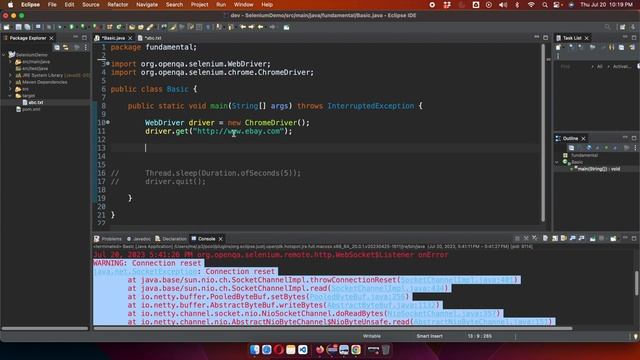Open the Navigate menu
Image resolution: width=640 pixels, height=360 pixels.
click(147, 4)
